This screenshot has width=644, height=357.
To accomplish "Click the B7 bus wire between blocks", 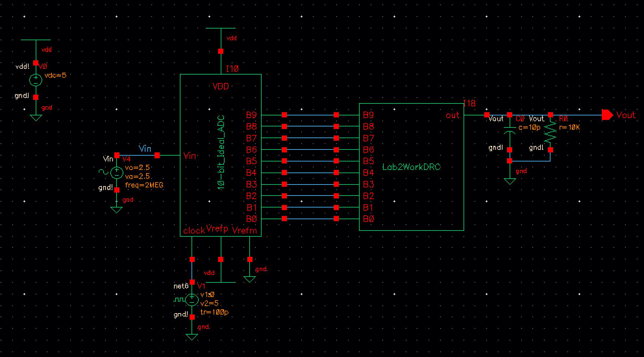I will click(x=310, y=138).
